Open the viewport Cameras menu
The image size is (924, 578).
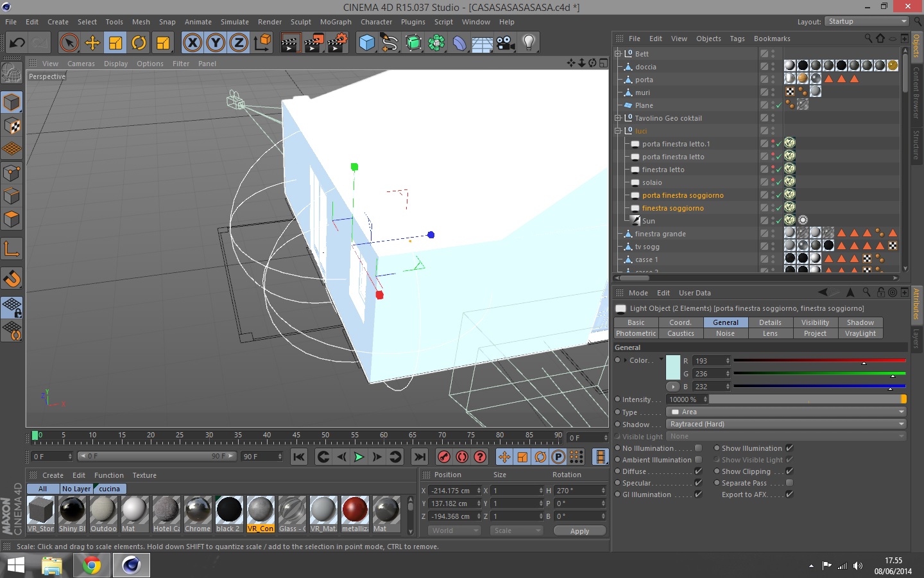[81, 64]
